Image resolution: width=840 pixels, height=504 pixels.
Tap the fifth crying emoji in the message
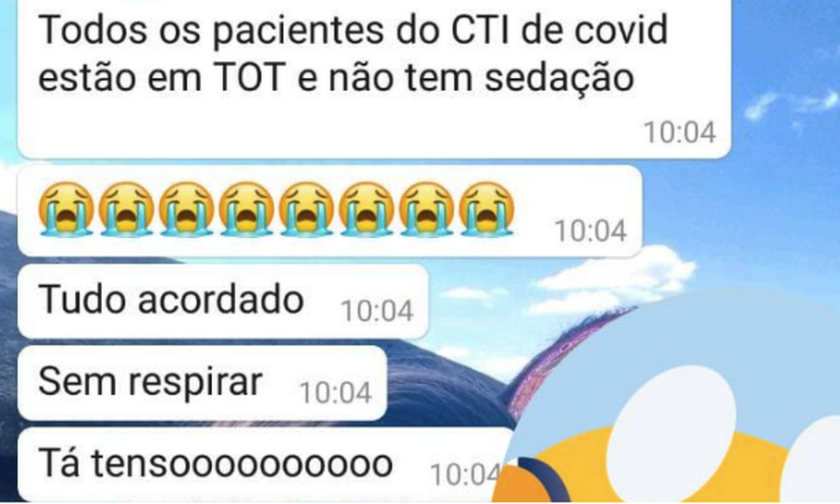(x=306, y=209)
